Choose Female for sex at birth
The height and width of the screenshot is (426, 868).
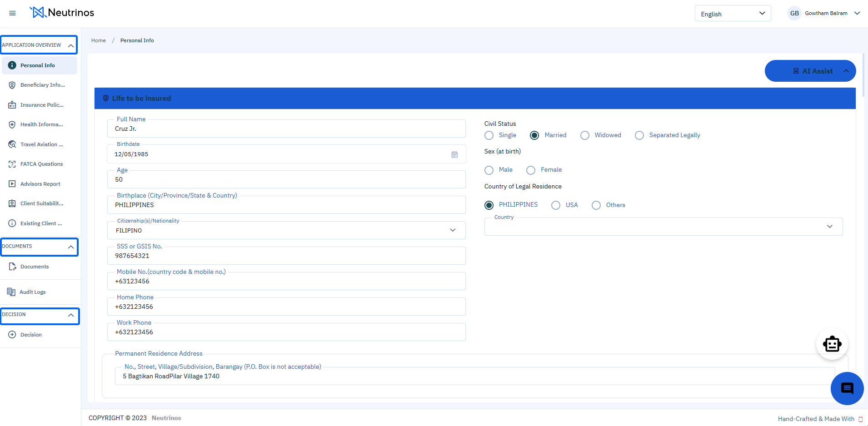point(531,170)
